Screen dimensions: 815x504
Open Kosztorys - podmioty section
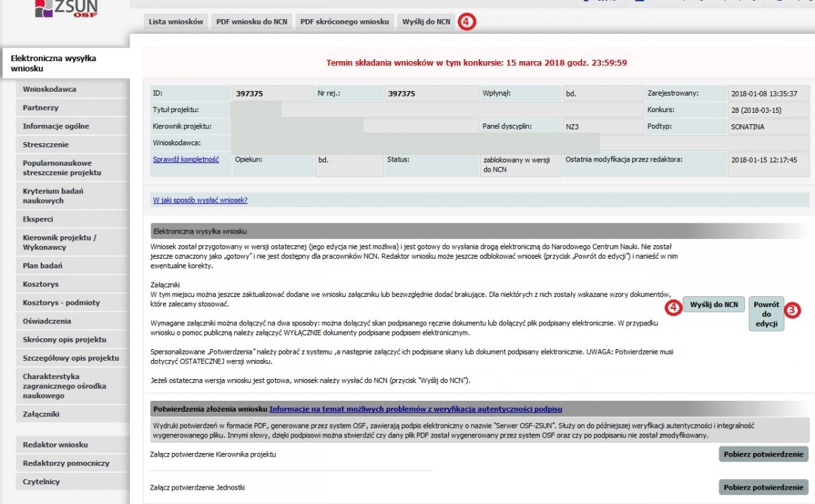pyautogui.click(x=72, y=302)
